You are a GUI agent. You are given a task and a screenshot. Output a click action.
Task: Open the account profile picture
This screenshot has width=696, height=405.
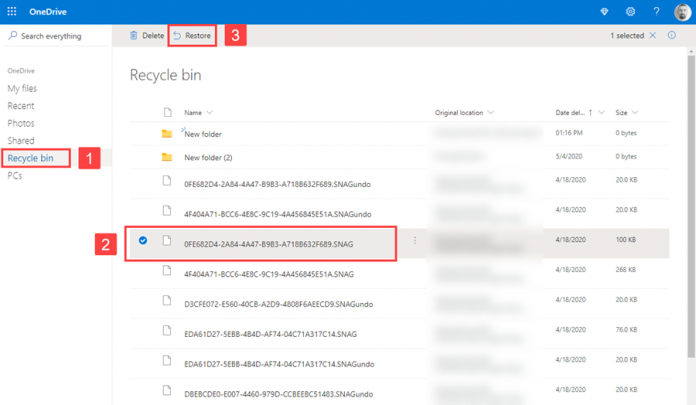coord(682,11)
